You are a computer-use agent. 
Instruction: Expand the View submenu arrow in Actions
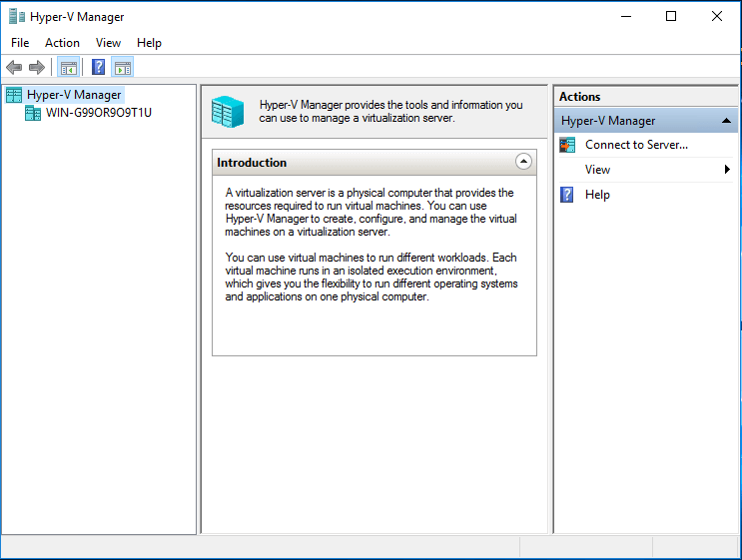tap(727, 170)
